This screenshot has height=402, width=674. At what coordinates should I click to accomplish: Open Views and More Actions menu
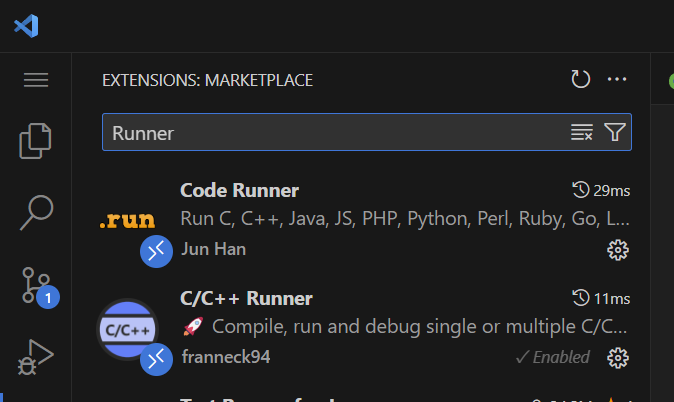617,79
